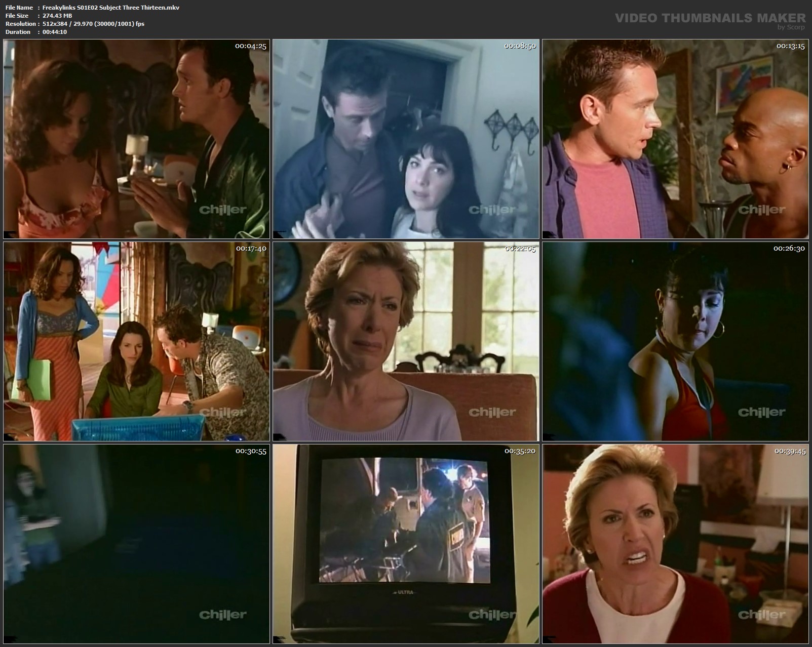
Task: Select the thumbnail at 00:13:15
Action: (675, 139)
